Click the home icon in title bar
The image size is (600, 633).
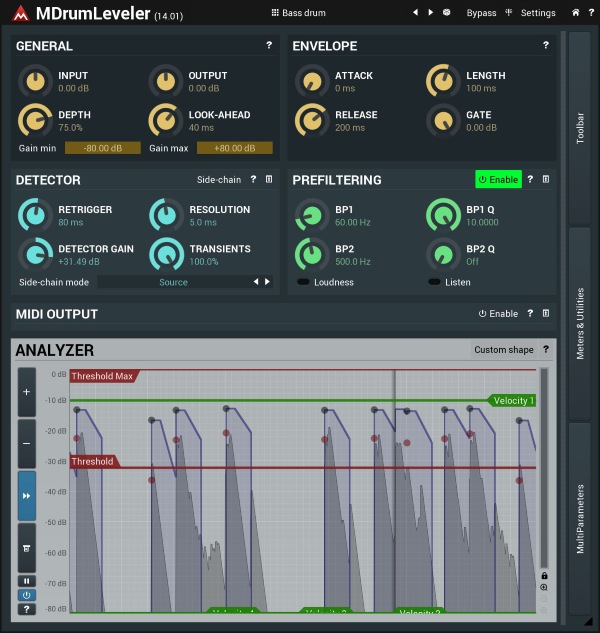pyautogui.click(x=576, y=13)
